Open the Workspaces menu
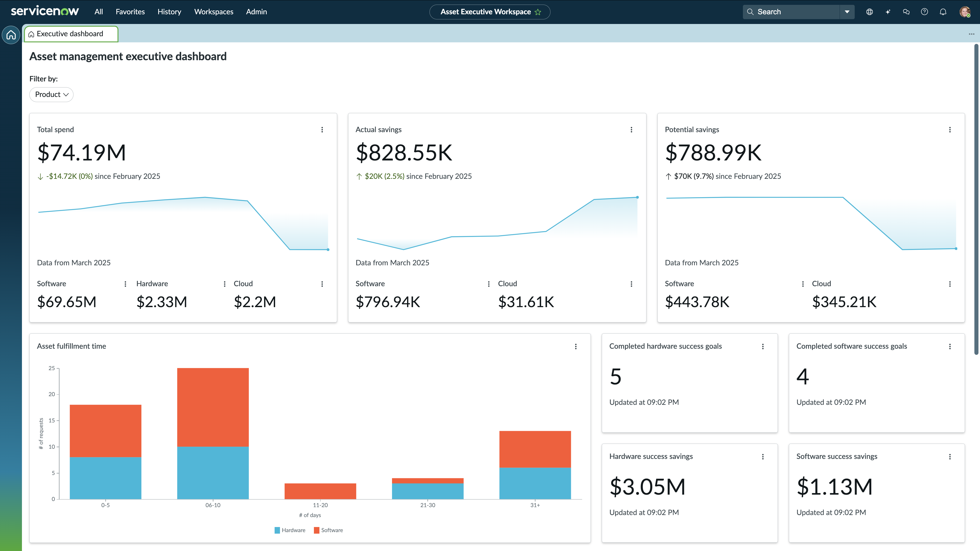The image size is (980, 551). click(x=213, y=12)
